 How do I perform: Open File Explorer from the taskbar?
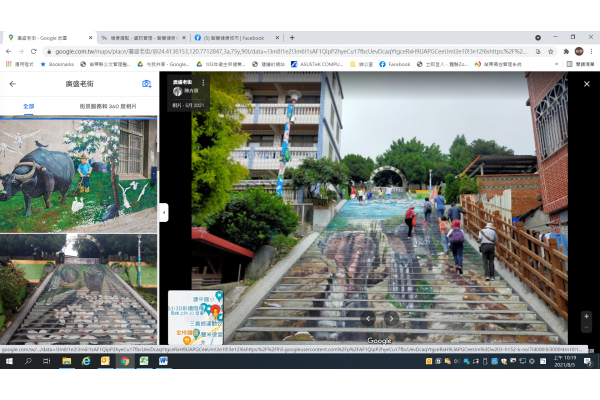tap(67, 361)
